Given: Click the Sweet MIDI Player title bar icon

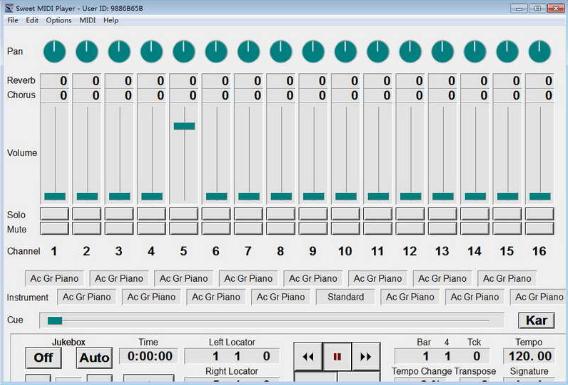Looking at the screenshot, I should [9, 8].
